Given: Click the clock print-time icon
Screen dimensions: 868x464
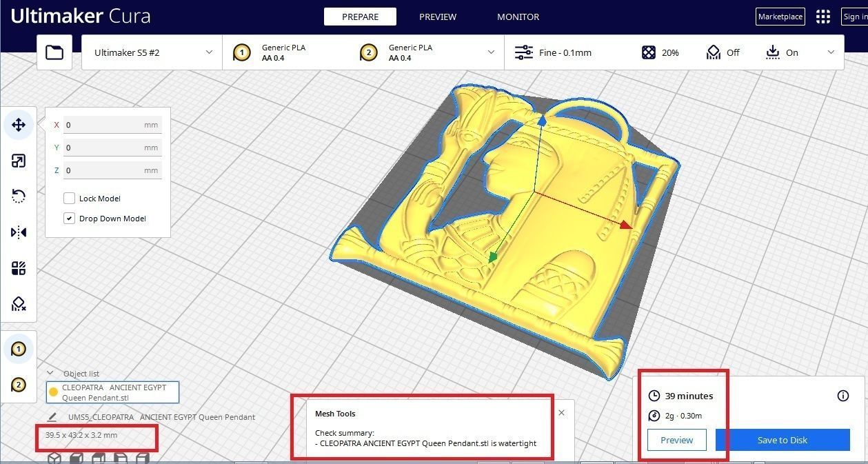Looking at the screenshot, I should point(654,396).
